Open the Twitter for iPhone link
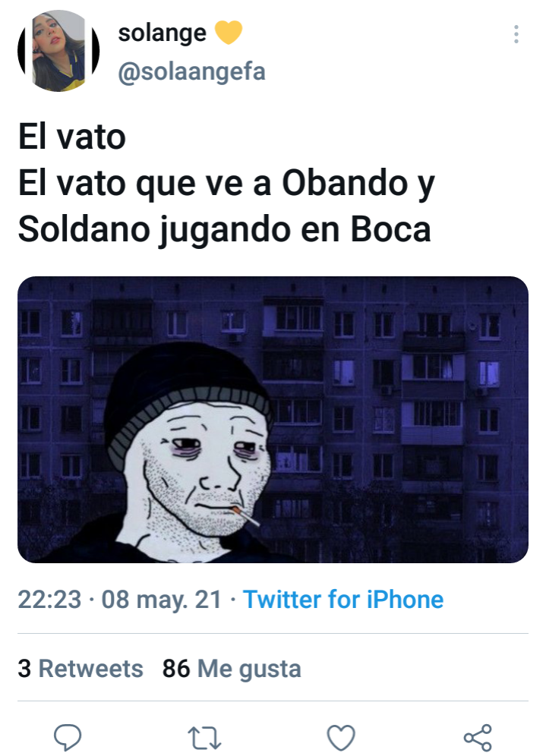The height and width of the screenshot is (756, 546). 343,600
